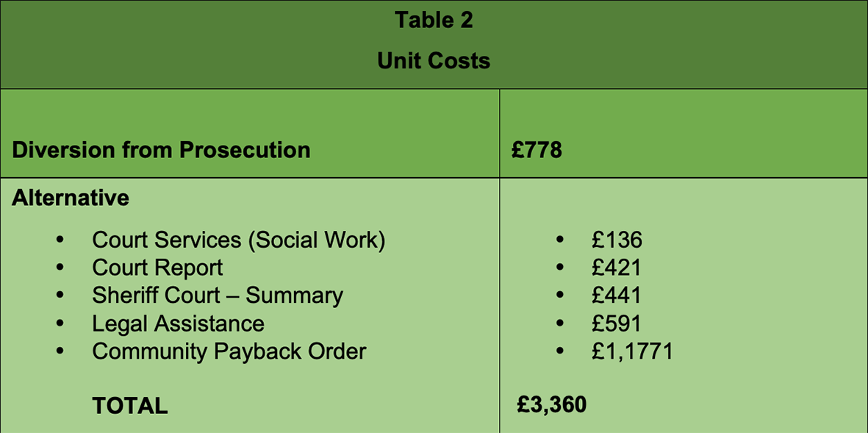Click the £591 amount

tap(616, 323)
